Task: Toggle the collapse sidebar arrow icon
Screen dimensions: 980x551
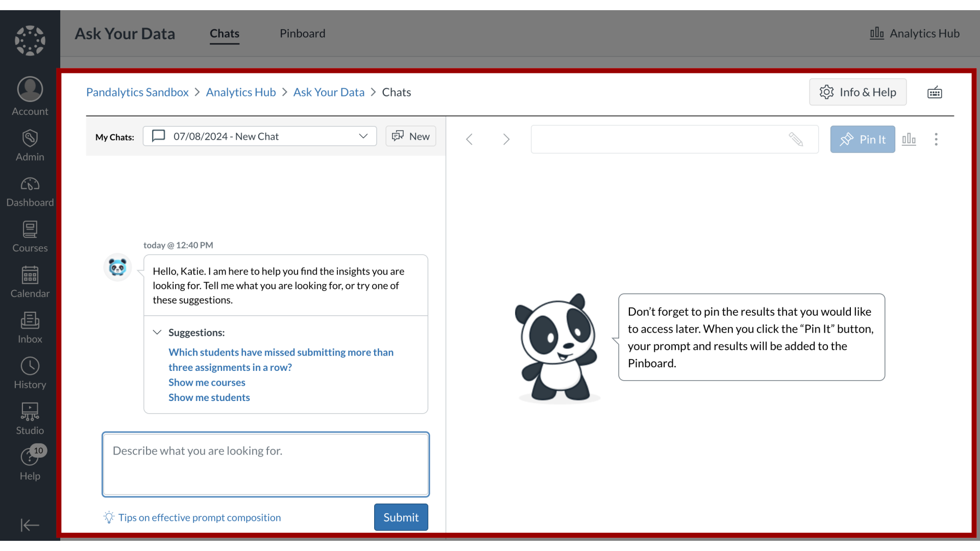Action: point(30,525)
